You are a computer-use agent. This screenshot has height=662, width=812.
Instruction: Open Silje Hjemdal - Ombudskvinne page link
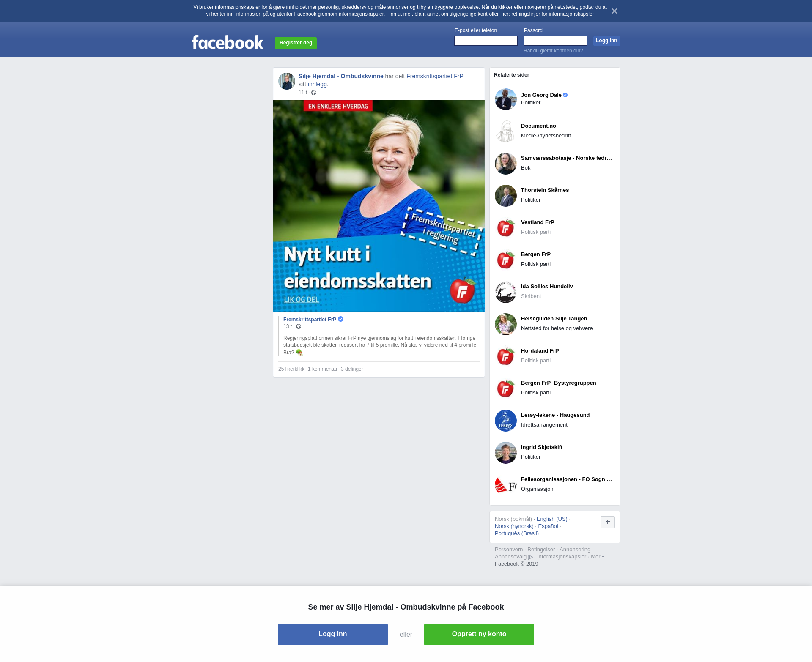pyautogui.click(x=341, y=76)
